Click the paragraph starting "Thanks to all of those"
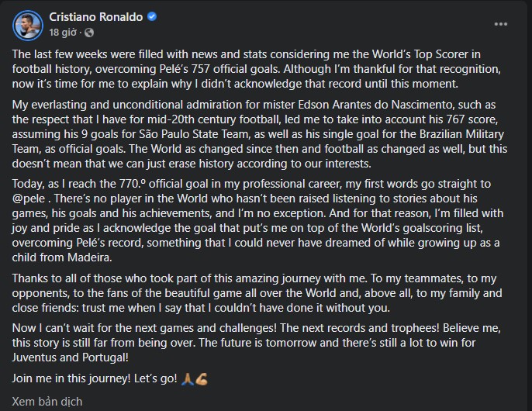The height and width of the screenshot is (411, 532). (x=257, y=293)
